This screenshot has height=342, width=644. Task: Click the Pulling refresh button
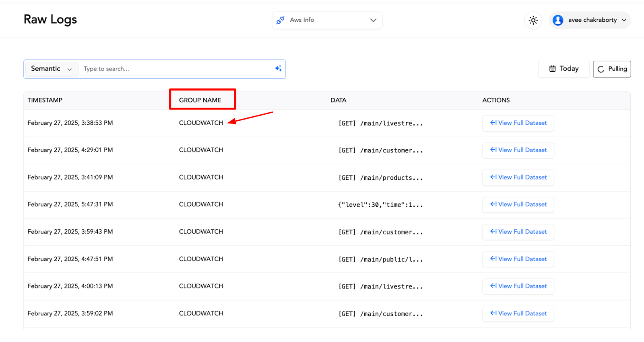[x=612, y=69]
